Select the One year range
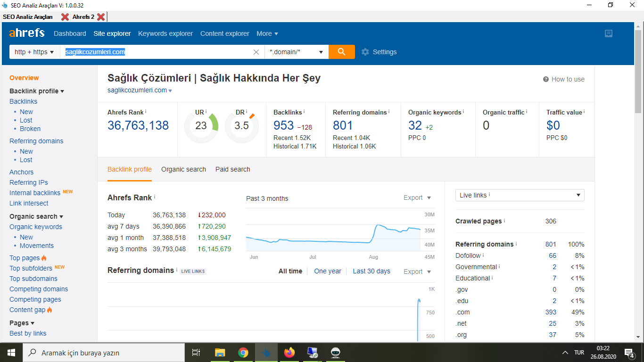This screenshot has width=644, height=362. pyautogui.click(x=328, y=271)
